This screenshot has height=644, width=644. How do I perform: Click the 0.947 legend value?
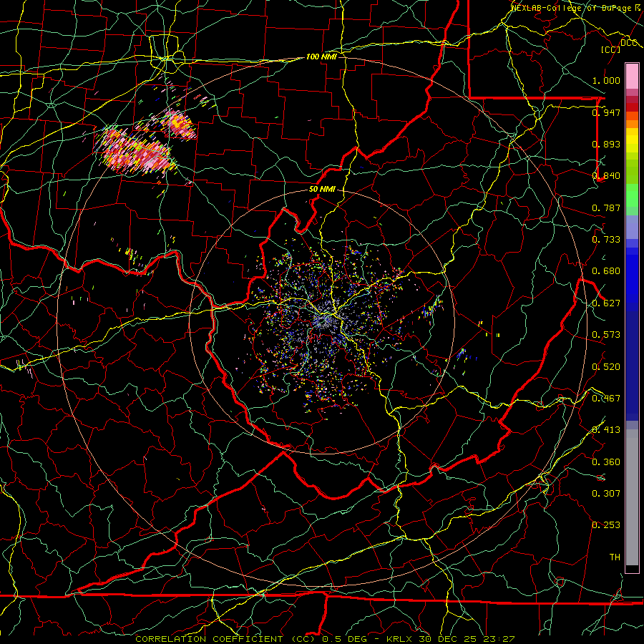point(606,112)
